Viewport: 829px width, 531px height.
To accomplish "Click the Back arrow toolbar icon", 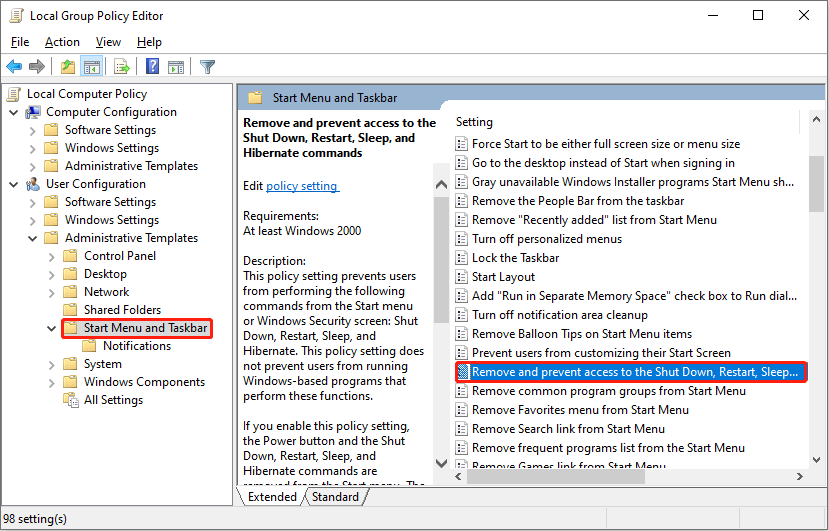I will 14,67.
